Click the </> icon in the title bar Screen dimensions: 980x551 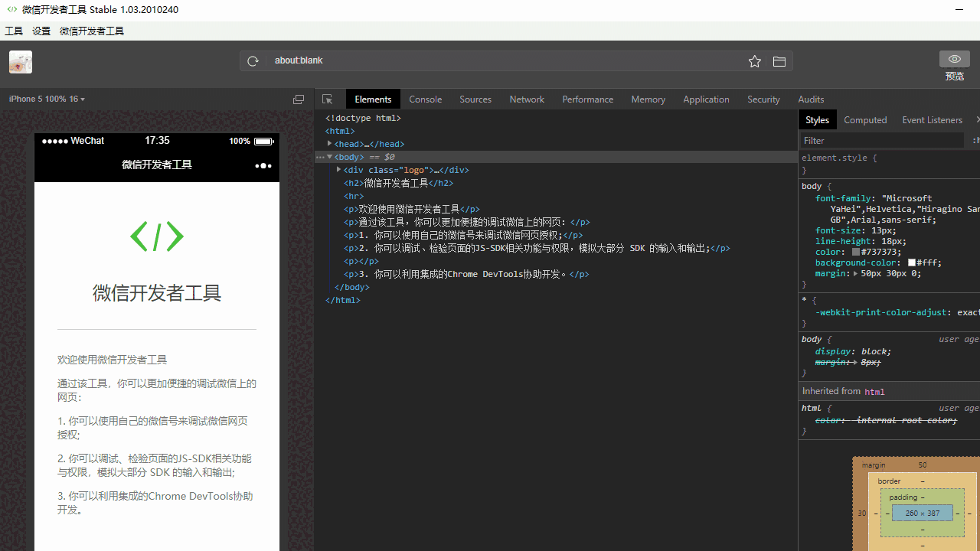click(x=12, y=9)
